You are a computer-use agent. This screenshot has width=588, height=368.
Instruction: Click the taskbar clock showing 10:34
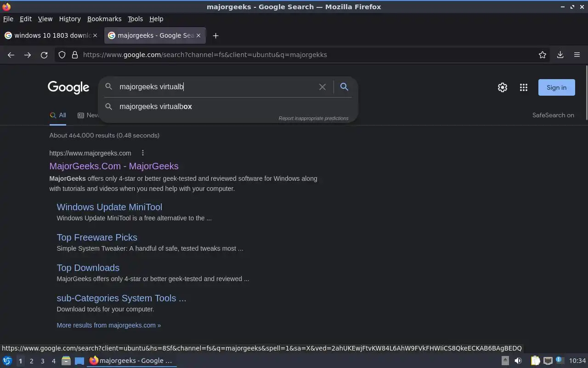pyautogui.click(x=577, y=361)
